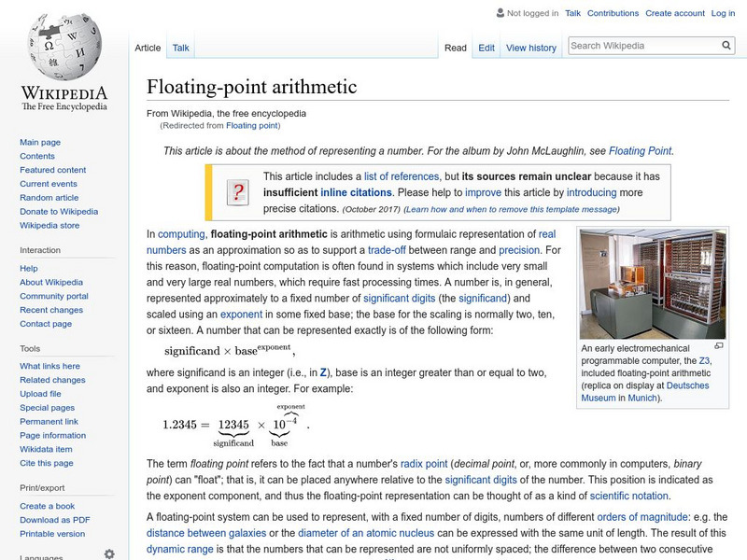
Task: Open Contents in the sidebar
Action: coord(37,156)
